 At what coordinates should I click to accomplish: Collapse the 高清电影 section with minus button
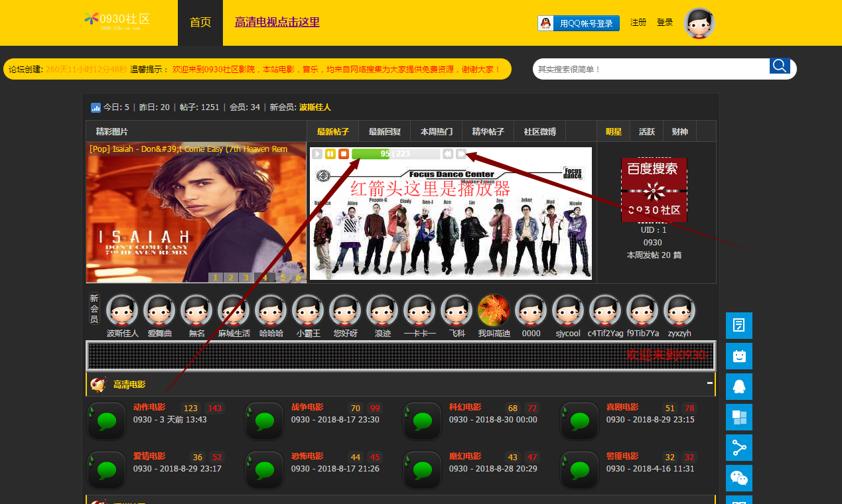pos(709,383)
